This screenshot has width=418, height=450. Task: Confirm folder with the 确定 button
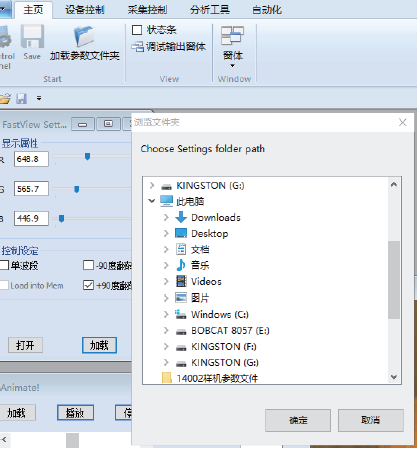point(298,420)
